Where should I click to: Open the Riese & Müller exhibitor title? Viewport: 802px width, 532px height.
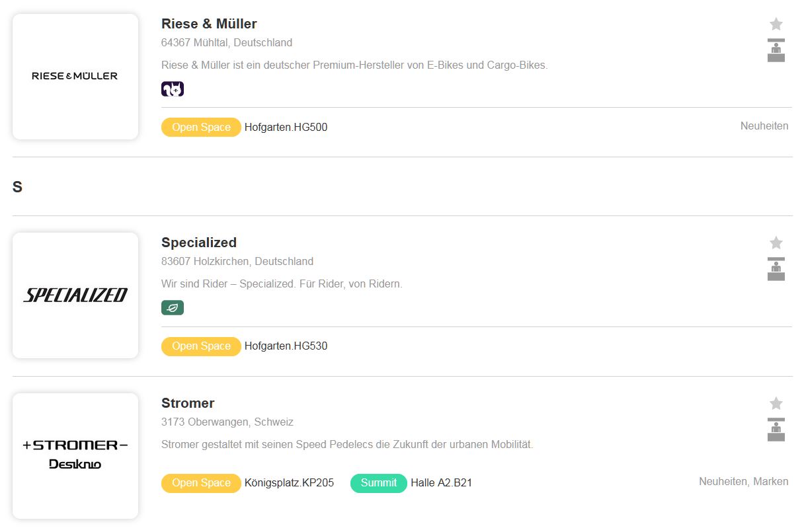[209, 24]
